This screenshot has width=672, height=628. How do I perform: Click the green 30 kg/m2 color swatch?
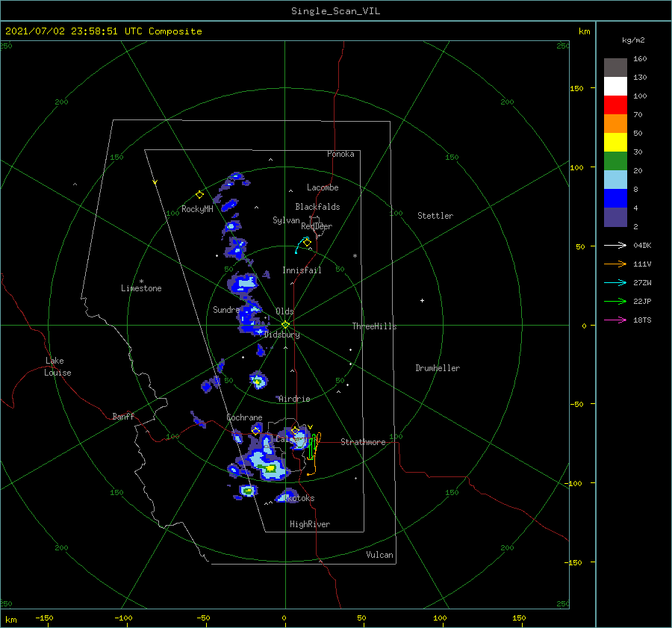point(615,161)
